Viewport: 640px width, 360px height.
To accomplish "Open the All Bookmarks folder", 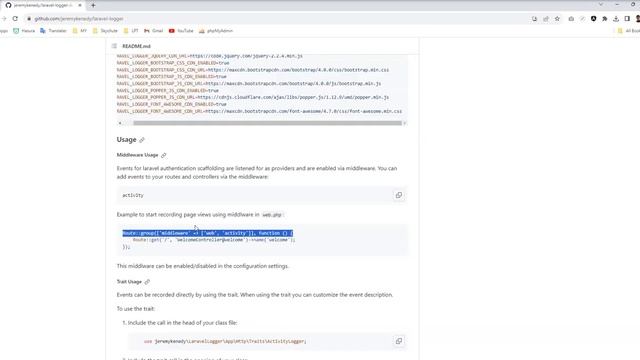I will click(629, 31).
